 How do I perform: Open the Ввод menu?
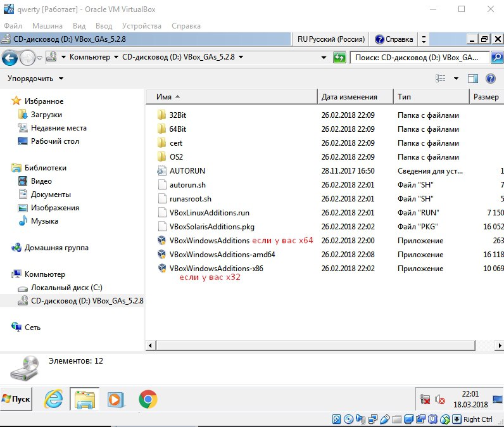pyautogui.click(x=104, y=26)
